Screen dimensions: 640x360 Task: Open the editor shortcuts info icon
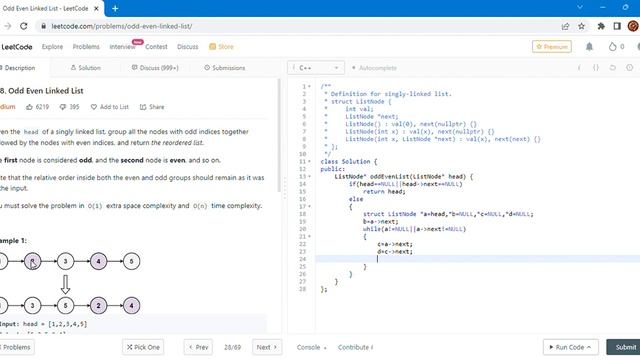579,68
